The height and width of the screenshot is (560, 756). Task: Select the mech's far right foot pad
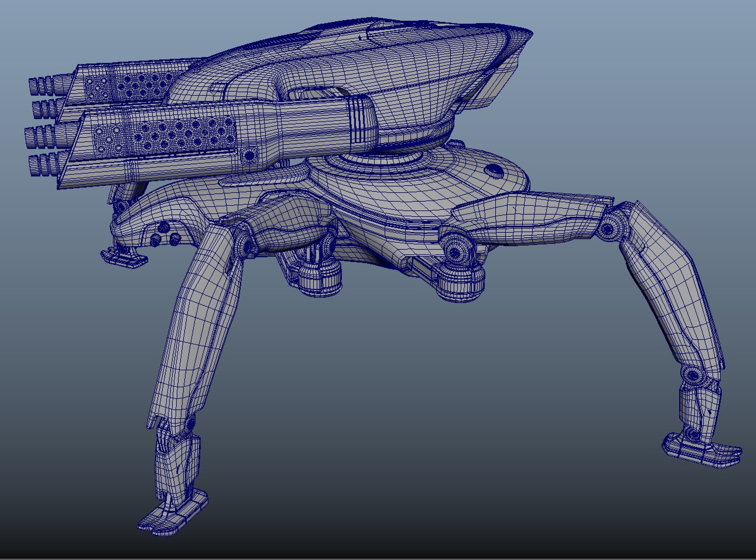(702, 450)
